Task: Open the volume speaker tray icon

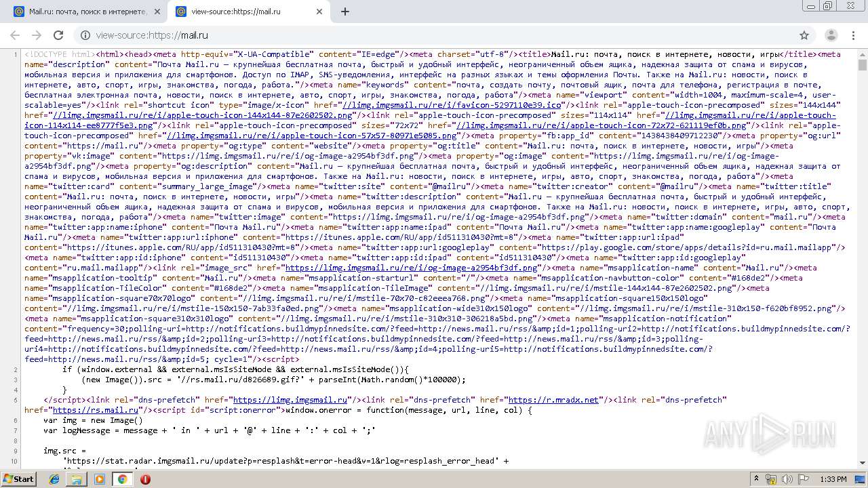Action: click(x=786, y=479)
